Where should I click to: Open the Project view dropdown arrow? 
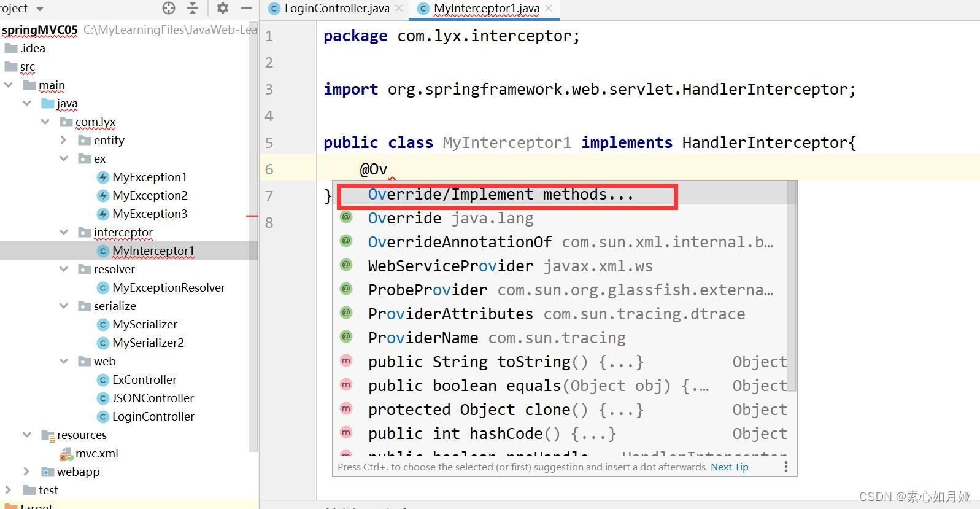[40, 9]
